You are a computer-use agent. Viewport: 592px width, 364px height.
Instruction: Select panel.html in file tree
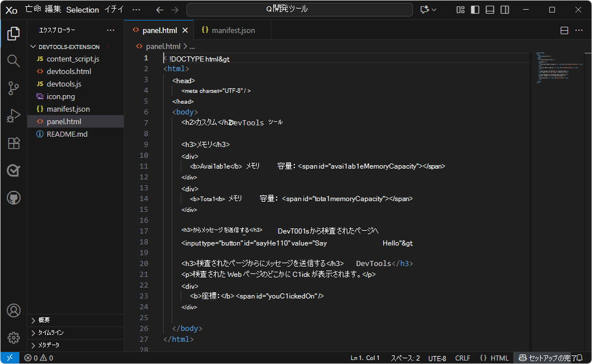75,121
